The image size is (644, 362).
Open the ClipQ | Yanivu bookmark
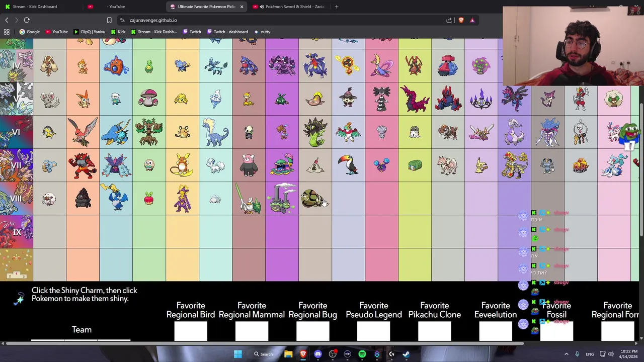[89, 32]
